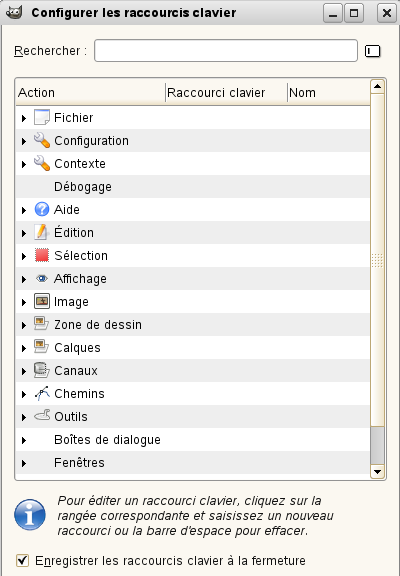This screenshot has height=576, width=400.
Task: Click the red Sélection square icon
Action: tap(42, 255)
